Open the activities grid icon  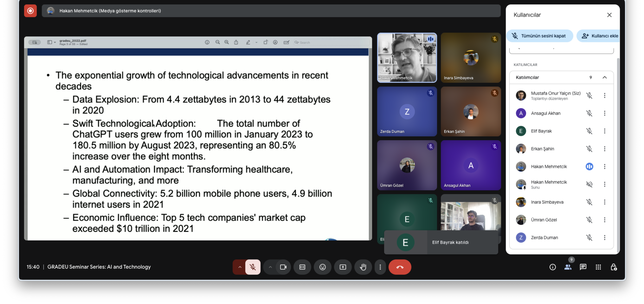click(598, 267)
